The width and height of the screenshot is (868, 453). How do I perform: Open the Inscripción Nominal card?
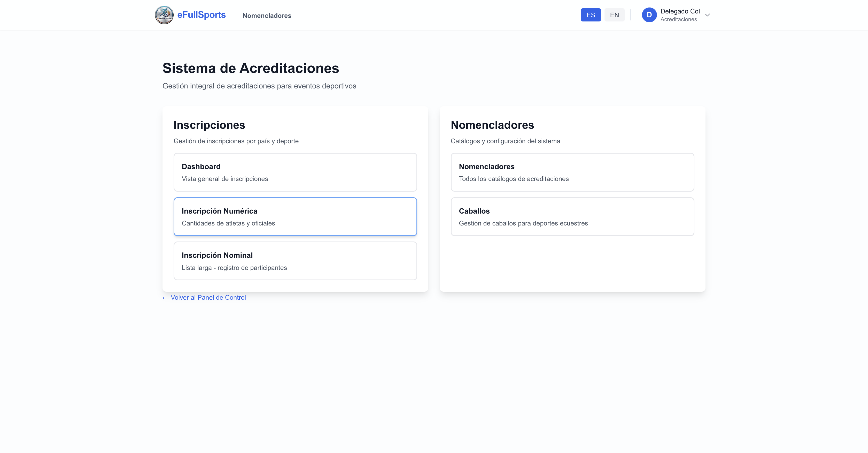(x=295, y=261)
